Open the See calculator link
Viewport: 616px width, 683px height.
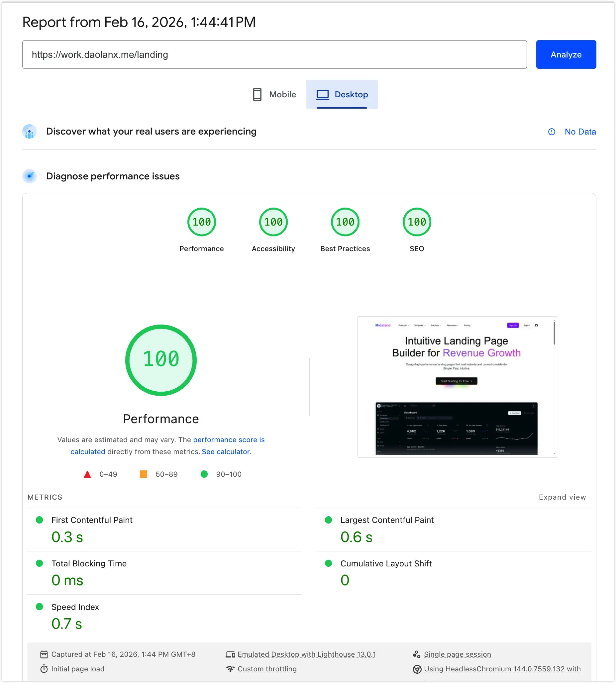click(226, 451)
